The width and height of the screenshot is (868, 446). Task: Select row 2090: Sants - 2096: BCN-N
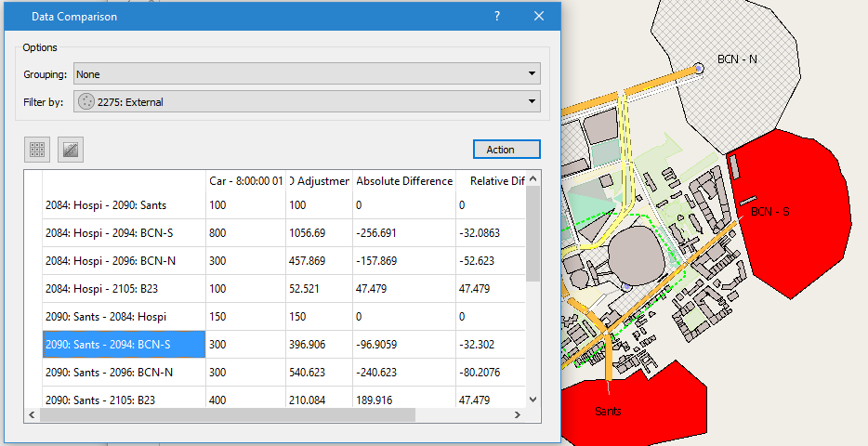124,373
